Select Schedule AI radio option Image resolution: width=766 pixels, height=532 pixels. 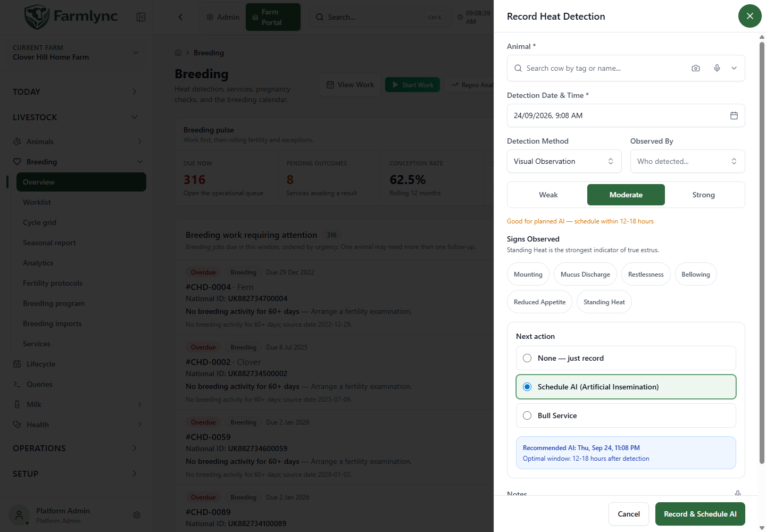(626, 387)
